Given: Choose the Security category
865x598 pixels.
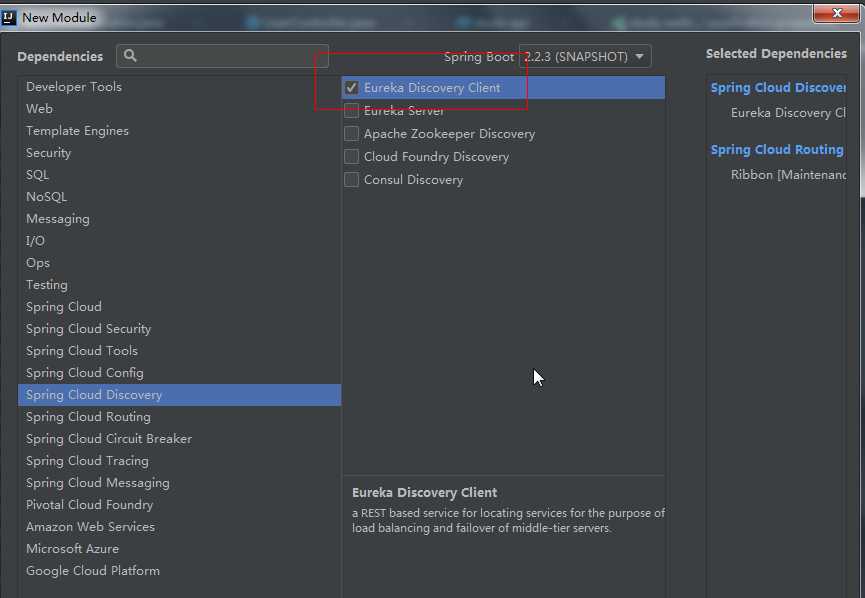Looking at the screenshot, I should tap(179, 153).
